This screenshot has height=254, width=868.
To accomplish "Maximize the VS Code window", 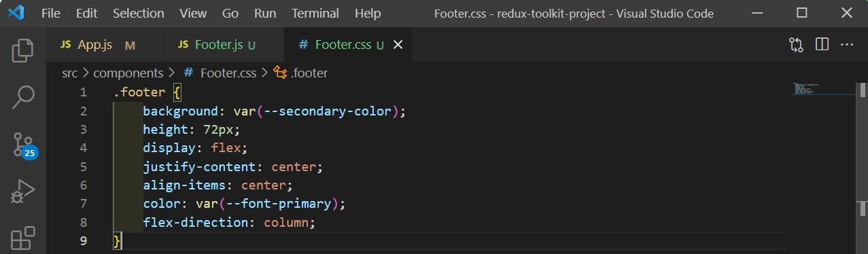I will pos(802,13).
